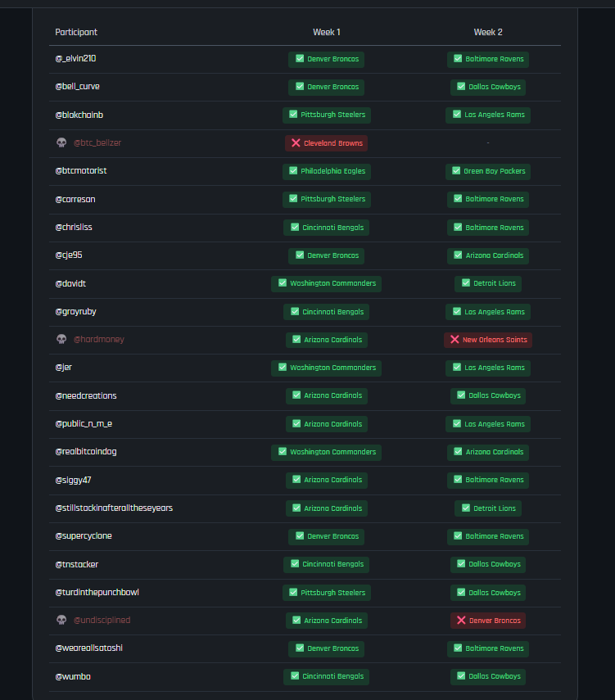This screenshot has width=615, height=700.
Task: Click the @chrisliss username
Action: coord(74,227)
